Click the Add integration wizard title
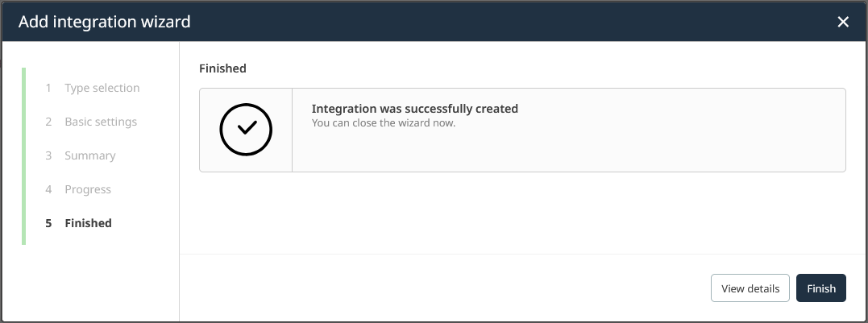868x323 pixels. pos(105,22)
